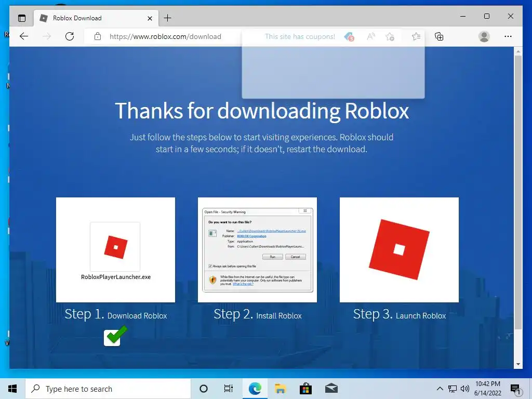
Task: Open the Collections icon
Action: point(439,36)
